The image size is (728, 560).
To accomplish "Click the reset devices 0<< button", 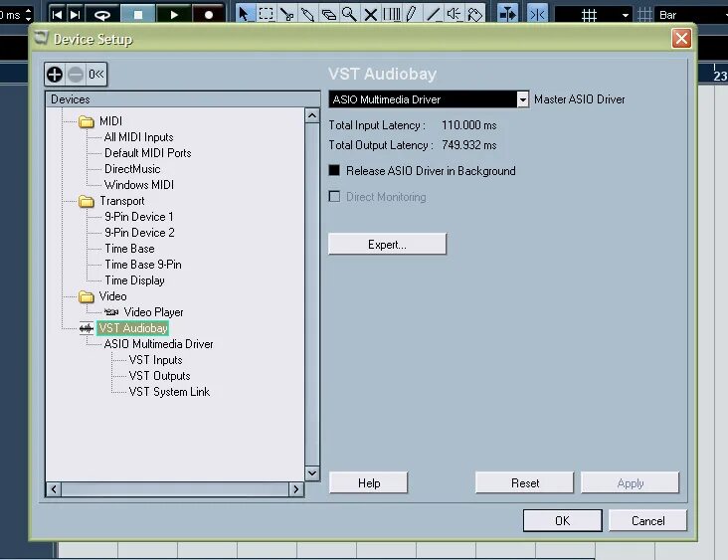I will point(96,75).
